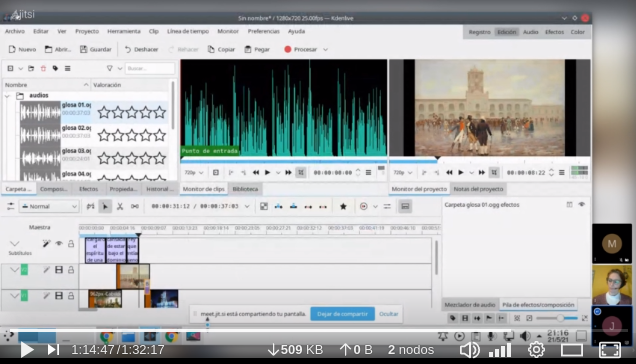Image resolution: width=636 pixels, height=364 pixels.
Task: Click the favorite effects star icon
Action: [x=343, y=207]
